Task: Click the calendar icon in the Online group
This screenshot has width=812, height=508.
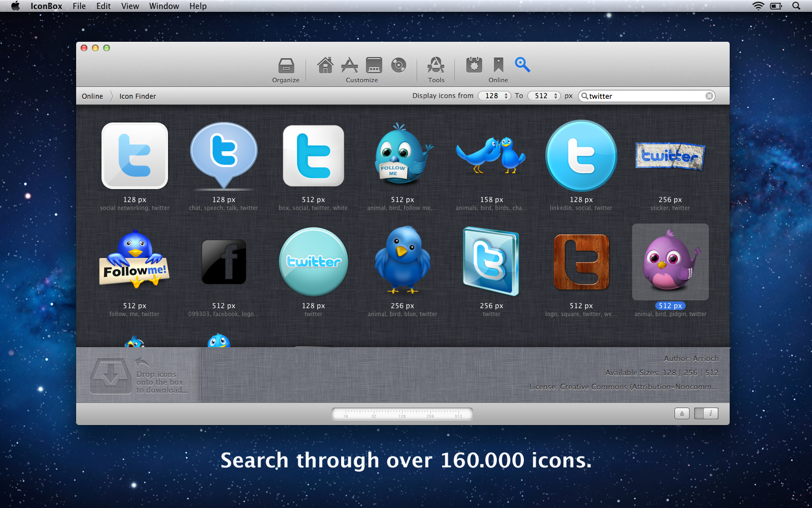Action: [x=473, y=65]
